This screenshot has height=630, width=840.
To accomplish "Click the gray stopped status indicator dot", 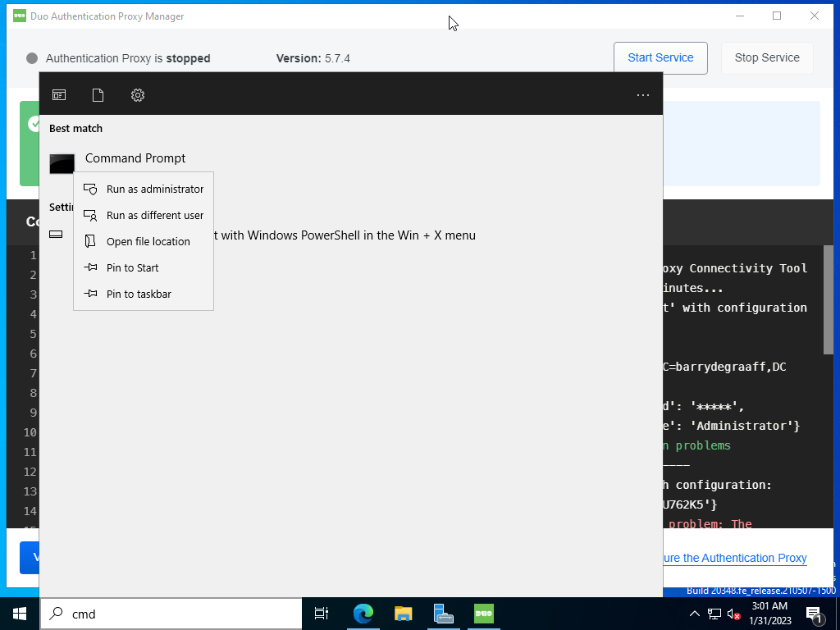I will (x=32, y=58).
